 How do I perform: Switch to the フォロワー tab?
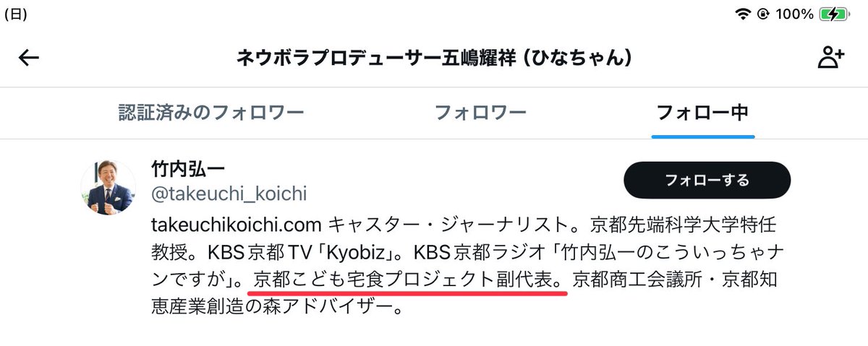pos(480,113)
